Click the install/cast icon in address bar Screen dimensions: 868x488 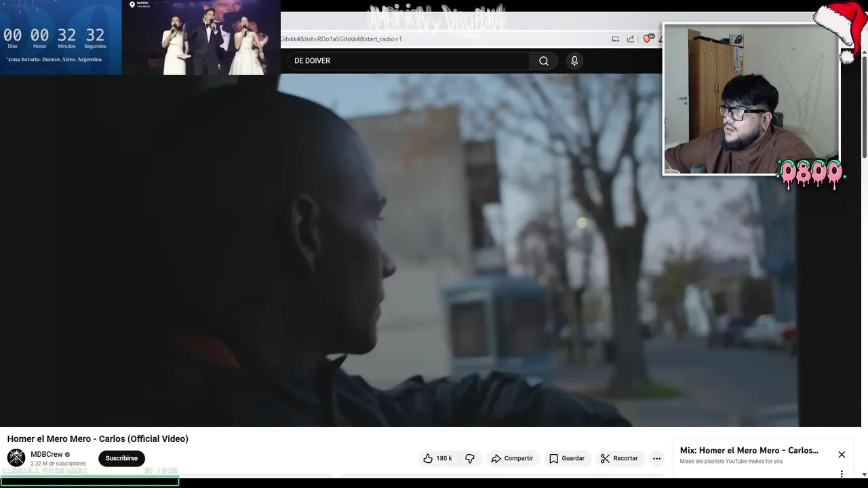(x=615, y=39)
